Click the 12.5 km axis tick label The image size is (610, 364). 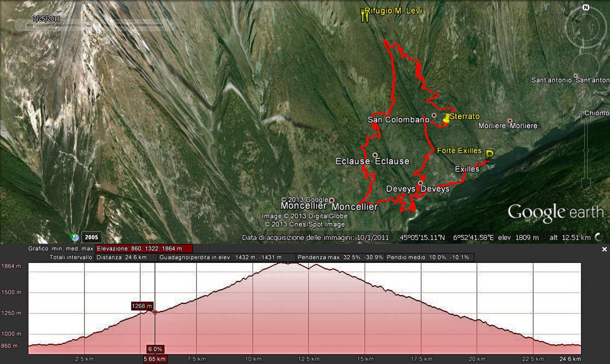tap(309, 359)
